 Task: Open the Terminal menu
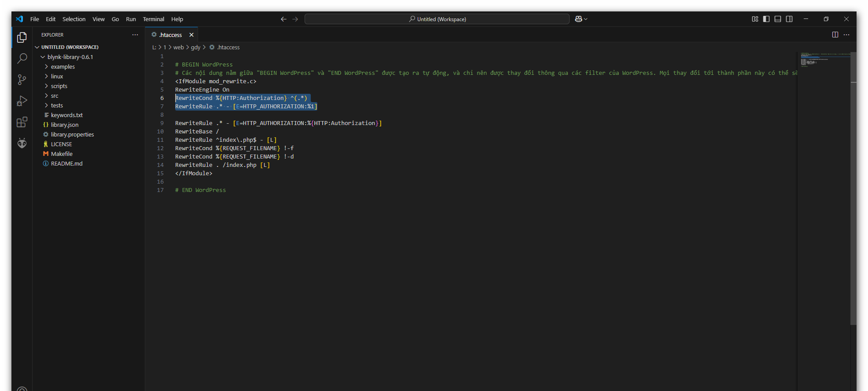(x=153, y=19)
